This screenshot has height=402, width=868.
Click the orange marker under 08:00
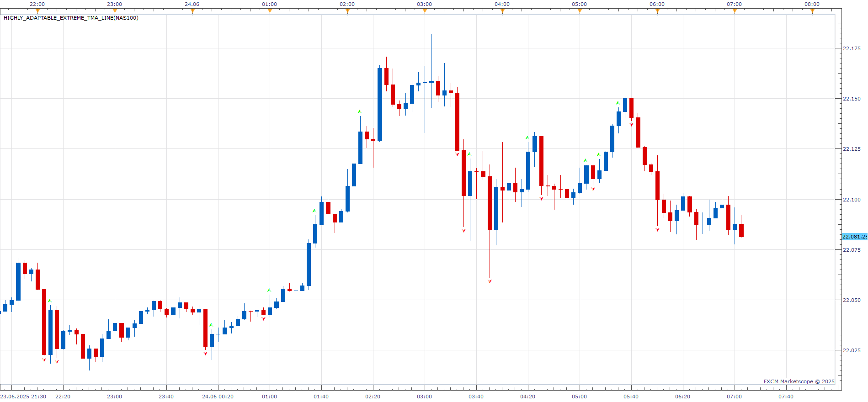click(x=812, y=11)
